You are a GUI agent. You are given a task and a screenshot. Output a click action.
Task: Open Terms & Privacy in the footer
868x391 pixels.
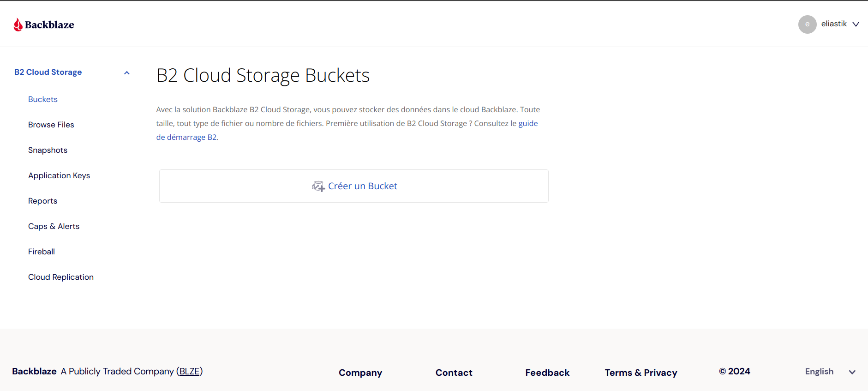[641, 373]
